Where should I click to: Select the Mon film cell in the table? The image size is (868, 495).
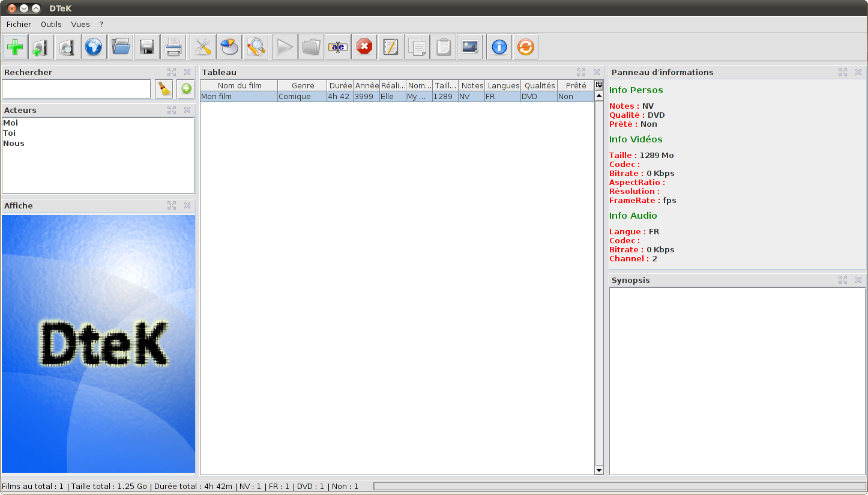[x=239, y=96]
